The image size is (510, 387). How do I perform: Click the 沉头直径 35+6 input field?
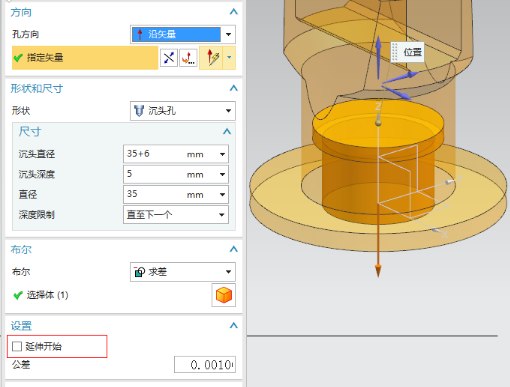click(176, 154)
